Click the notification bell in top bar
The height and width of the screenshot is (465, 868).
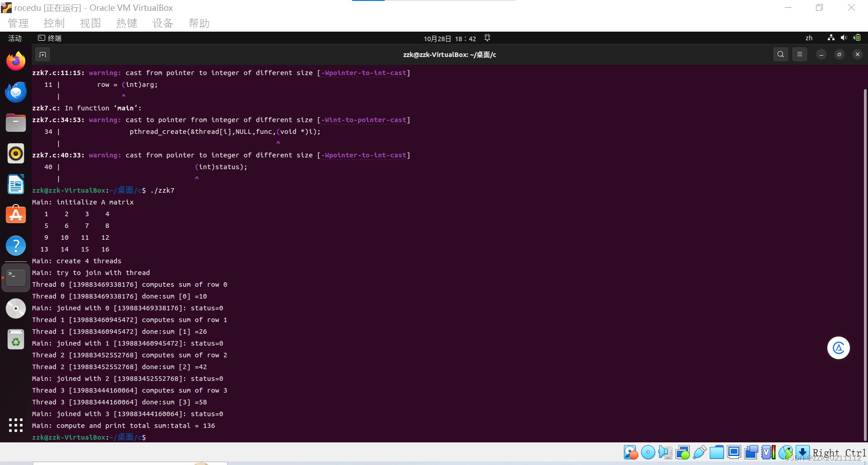coord(487,38)
